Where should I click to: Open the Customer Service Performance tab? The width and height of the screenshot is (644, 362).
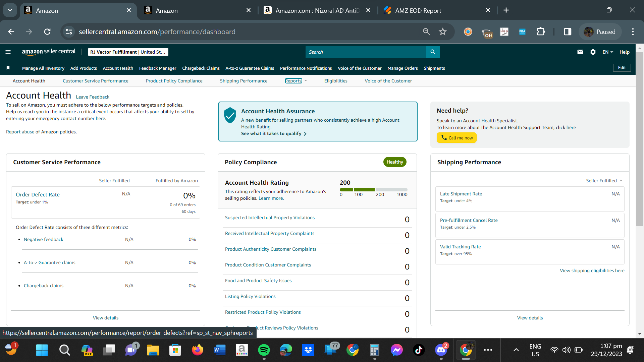click(96, 81)
